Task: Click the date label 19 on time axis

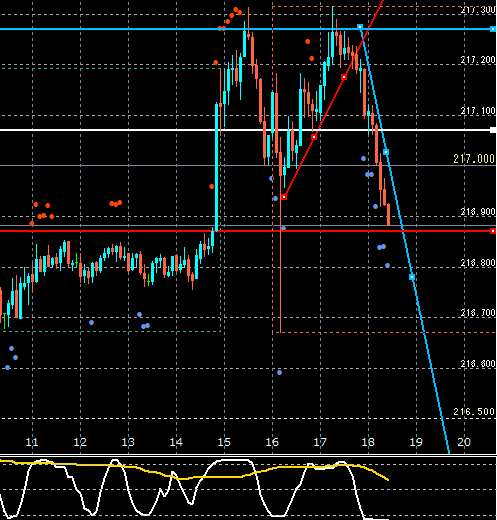Action: tap(416, 442)
